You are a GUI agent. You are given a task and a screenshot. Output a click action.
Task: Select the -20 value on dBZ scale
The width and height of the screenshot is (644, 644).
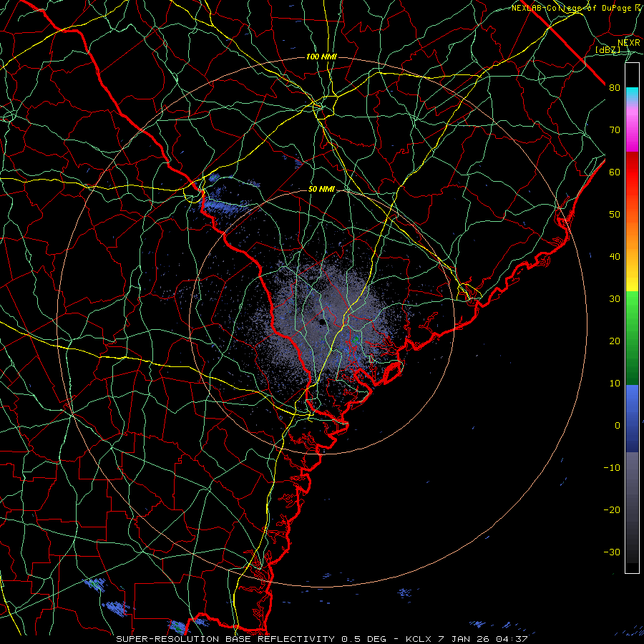click(x=612, y=510)
